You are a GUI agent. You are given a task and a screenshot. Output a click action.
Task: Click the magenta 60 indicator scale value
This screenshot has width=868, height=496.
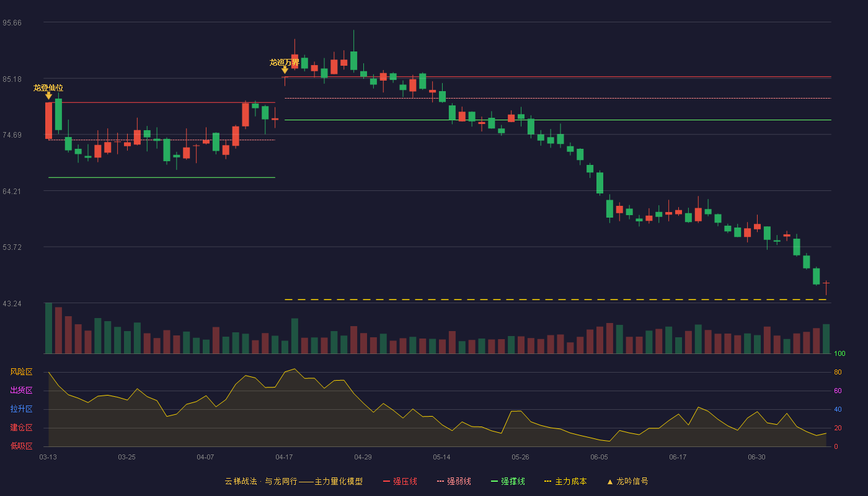coord(838,391)
